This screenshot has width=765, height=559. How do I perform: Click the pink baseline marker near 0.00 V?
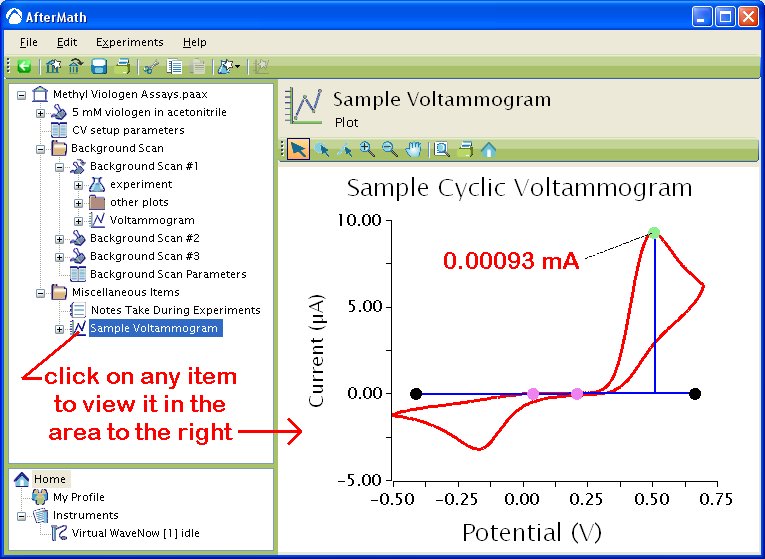click(533, 394)
